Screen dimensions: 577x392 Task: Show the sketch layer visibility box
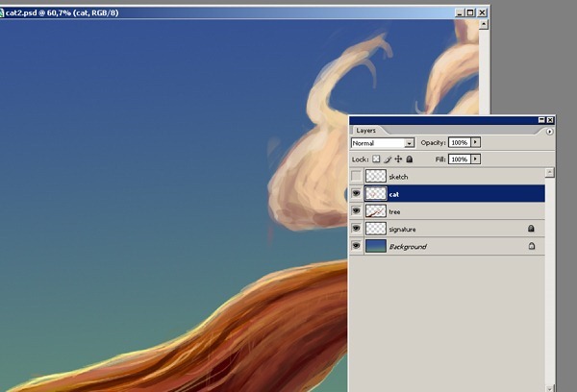tap(357, 176)
